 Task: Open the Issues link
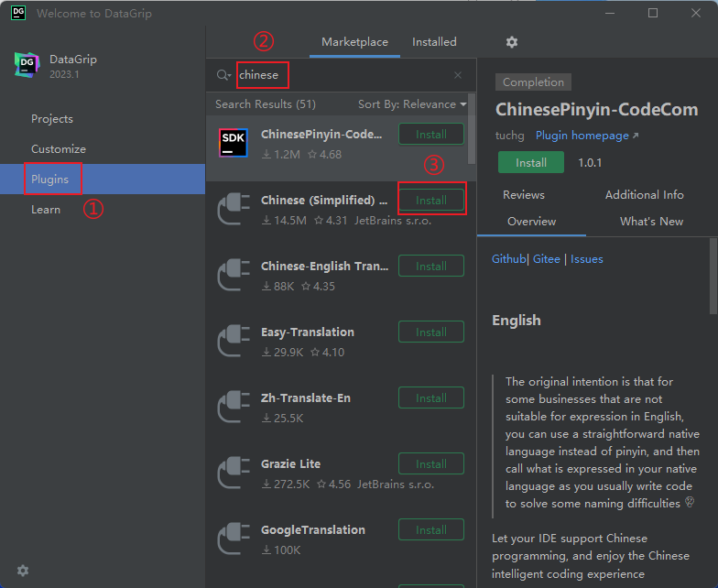586,259
